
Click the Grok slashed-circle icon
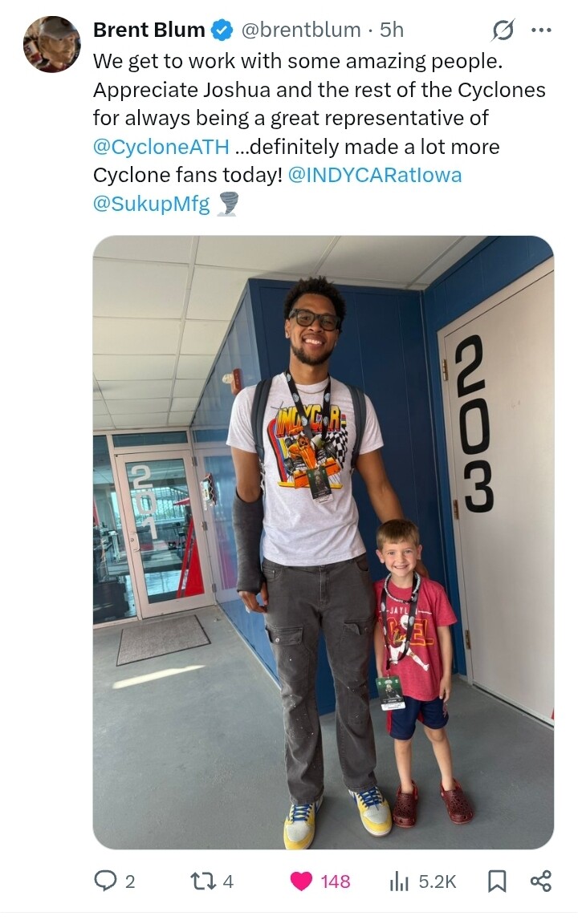click(503, 30)
